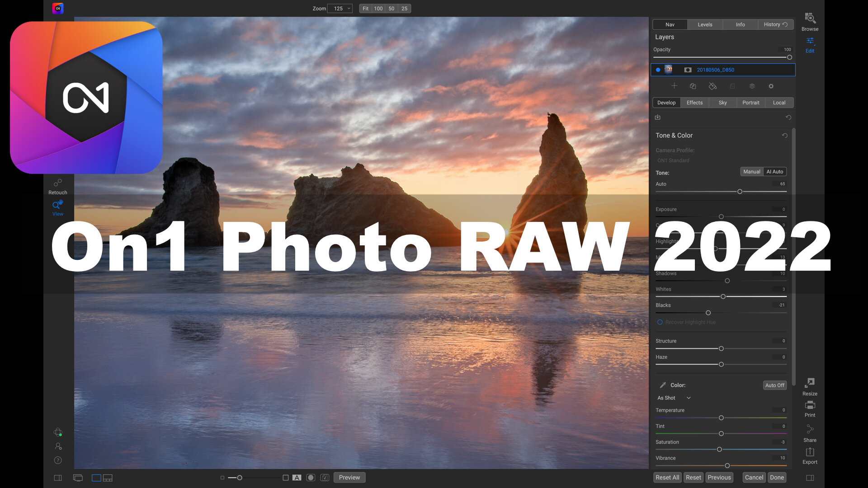Image resolution: width=868 pixels, height=488 pixels.
Task: Click the sync status icon above the account icon
Action: click(58, 432)
